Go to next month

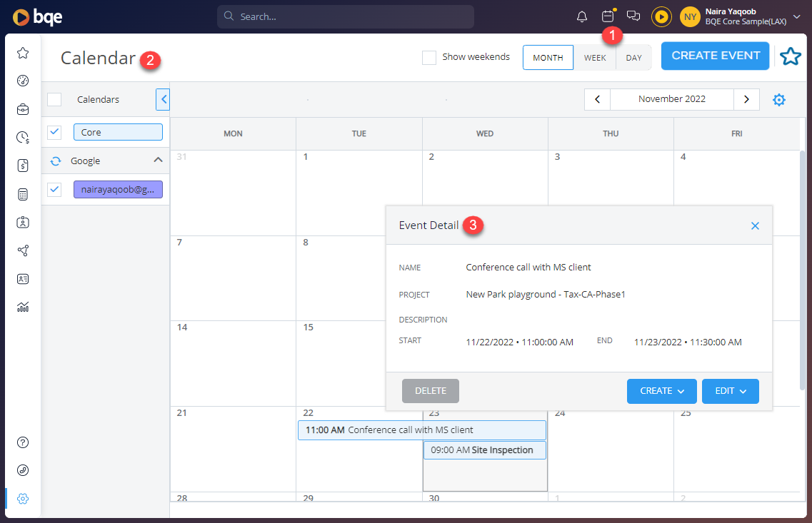click(746, 99)
